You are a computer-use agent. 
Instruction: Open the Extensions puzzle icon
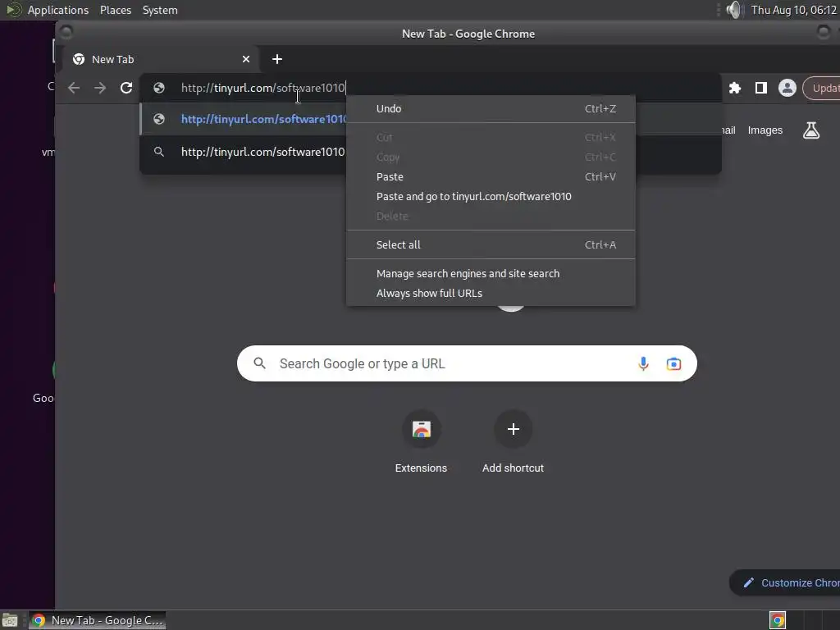[735, 88]
